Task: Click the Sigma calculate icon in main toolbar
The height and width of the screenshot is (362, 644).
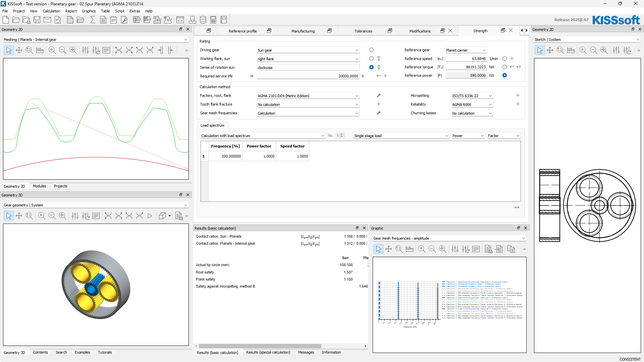Action: (93, 20)
